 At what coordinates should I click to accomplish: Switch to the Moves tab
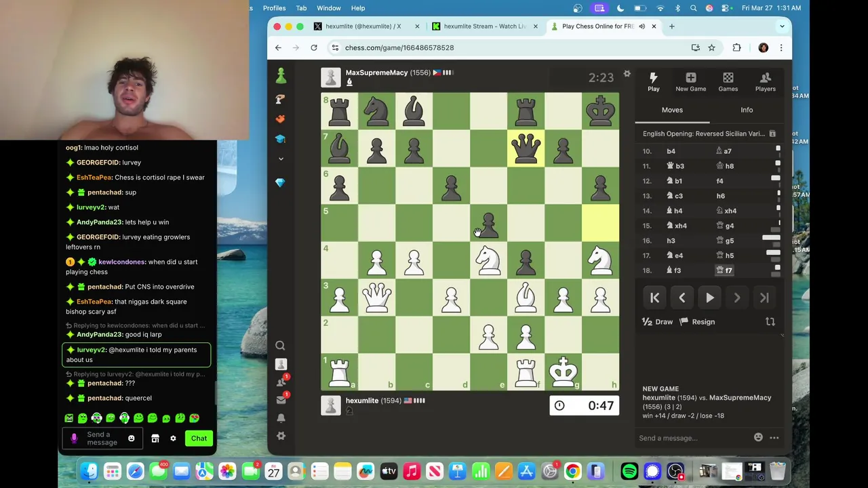(672, 110)
